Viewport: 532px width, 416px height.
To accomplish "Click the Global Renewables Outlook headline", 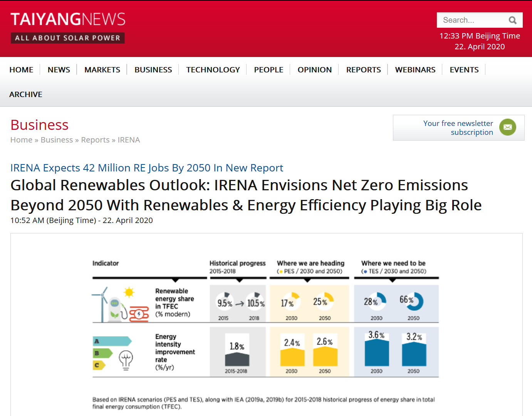I will click(x=246, y=195).
